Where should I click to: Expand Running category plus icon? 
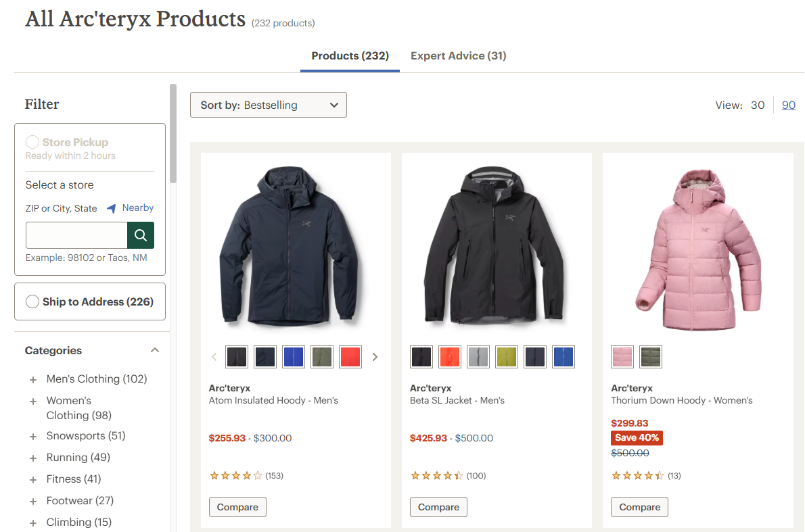pos(33,458)
